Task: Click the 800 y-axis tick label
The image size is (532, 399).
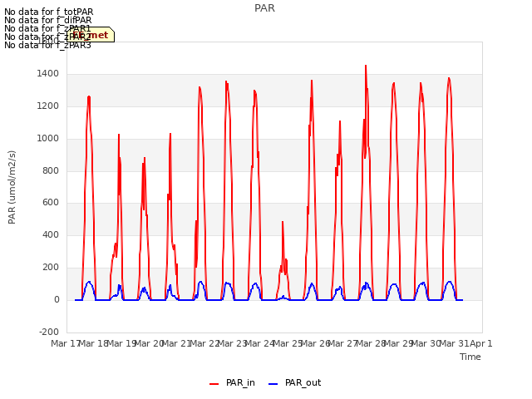Action: point(51,170)
